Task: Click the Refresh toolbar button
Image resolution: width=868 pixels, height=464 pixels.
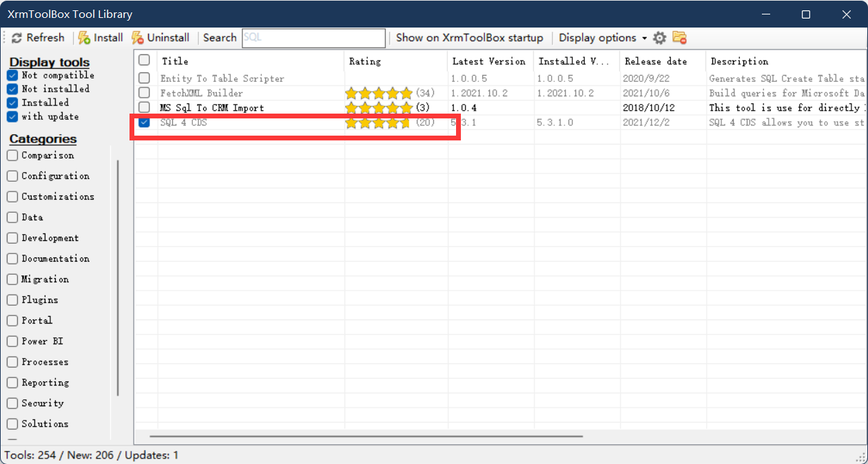Action: point(38,38)
